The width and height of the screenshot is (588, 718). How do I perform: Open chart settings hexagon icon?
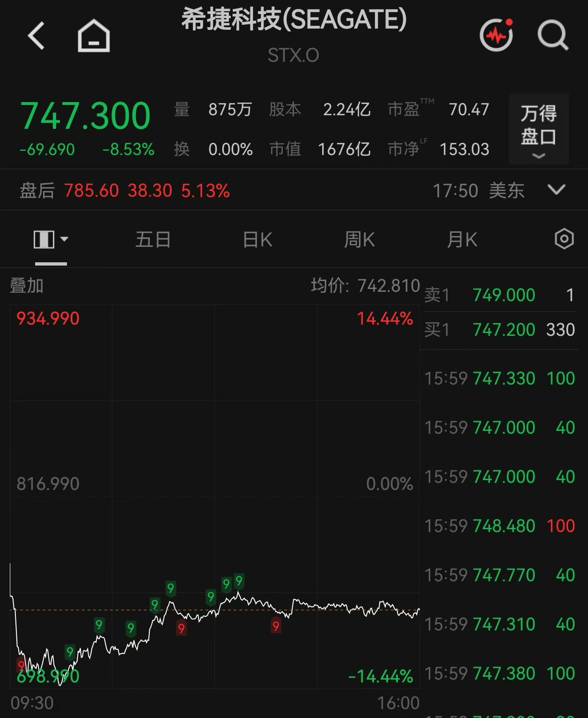tap(564, 239)
